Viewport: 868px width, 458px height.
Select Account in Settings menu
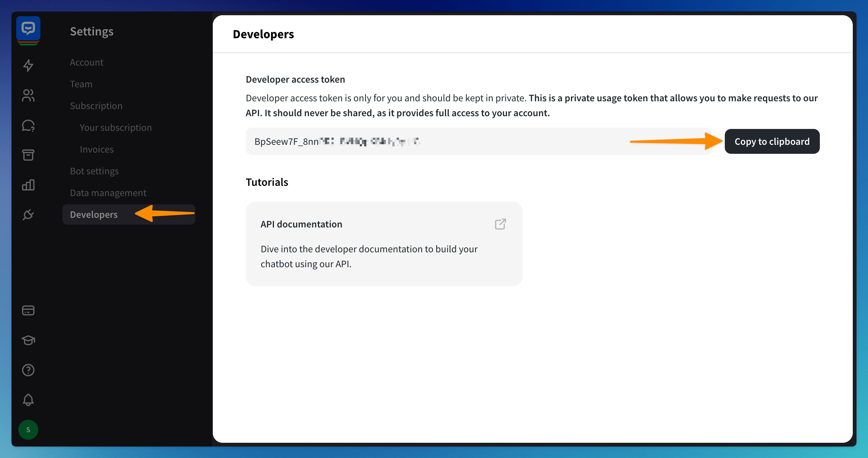[x=87, y=62]
